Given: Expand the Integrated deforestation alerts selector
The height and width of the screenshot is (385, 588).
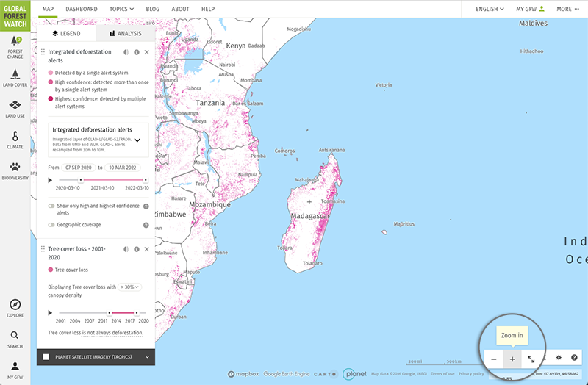Looking at the screenshot, I should 137,139.
